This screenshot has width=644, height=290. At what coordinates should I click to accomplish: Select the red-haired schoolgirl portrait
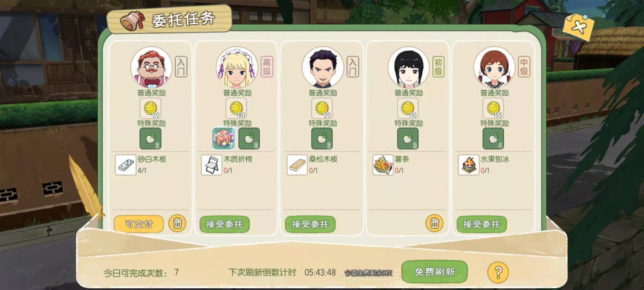pos(494,67)
